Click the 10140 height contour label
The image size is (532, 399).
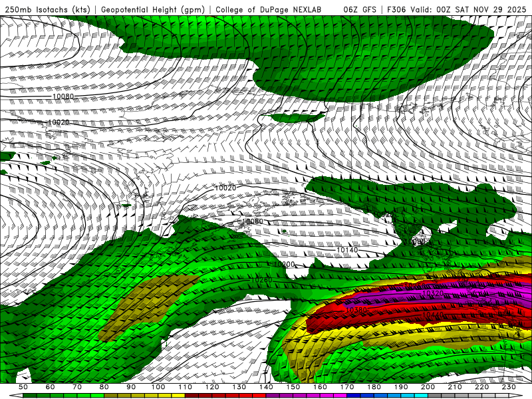pyautogui.click(x=346, y=250)
